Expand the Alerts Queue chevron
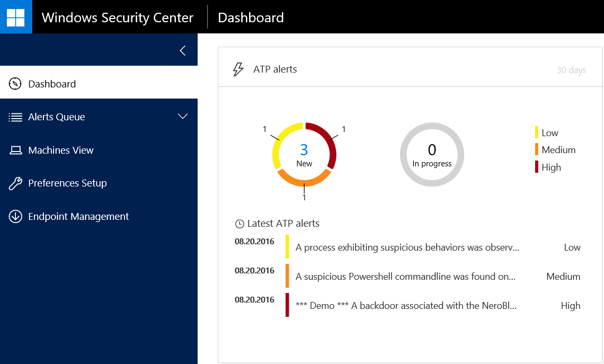The height and width of the screenshot is (364, 604). [183, 117]
